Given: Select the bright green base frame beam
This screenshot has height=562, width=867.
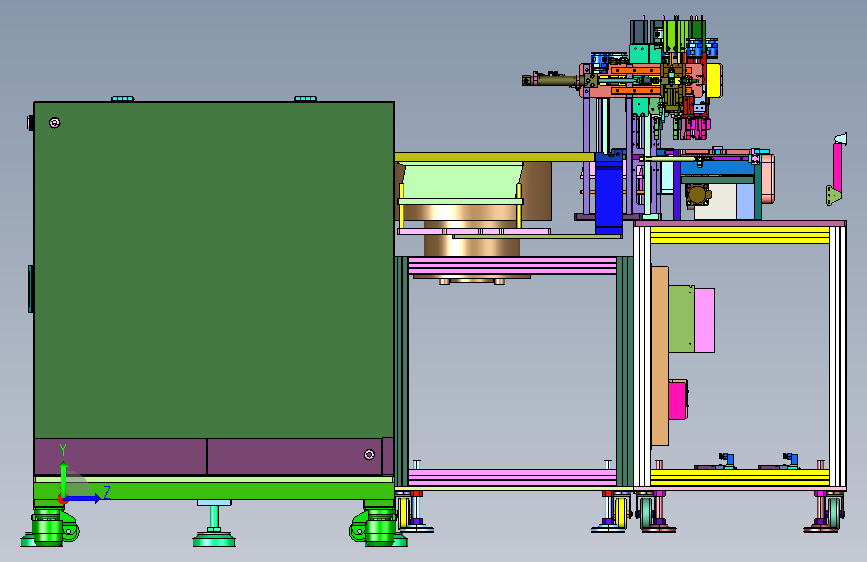Looking at the screenshot, I should click(214, 490).
